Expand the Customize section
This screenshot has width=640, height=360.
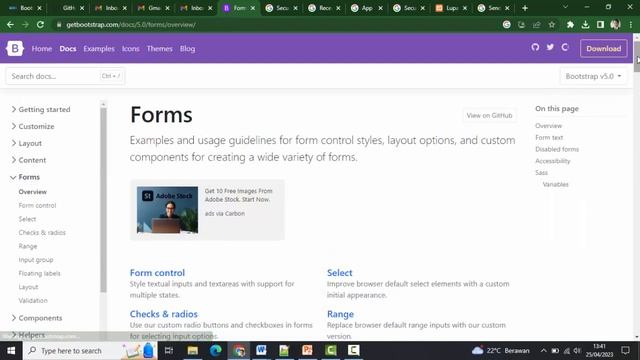pos(33,127)
